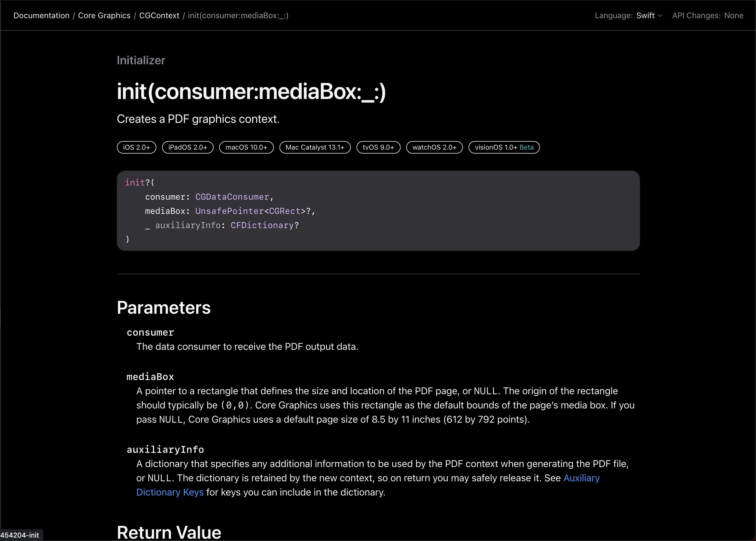Click the API Changes None label
This screenshot has width=756, height=541.
click(708, 16)
